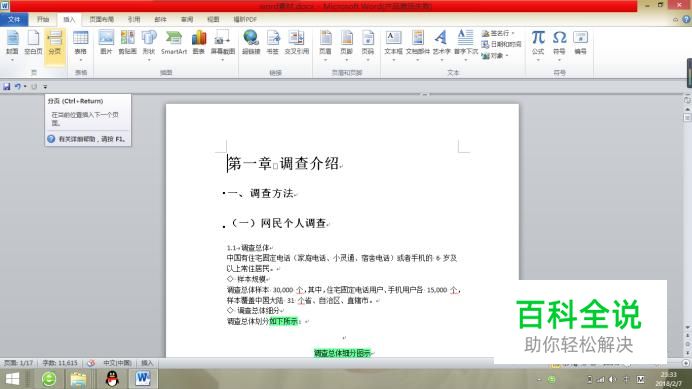Open Word Help question mark icon

(686, 19)
